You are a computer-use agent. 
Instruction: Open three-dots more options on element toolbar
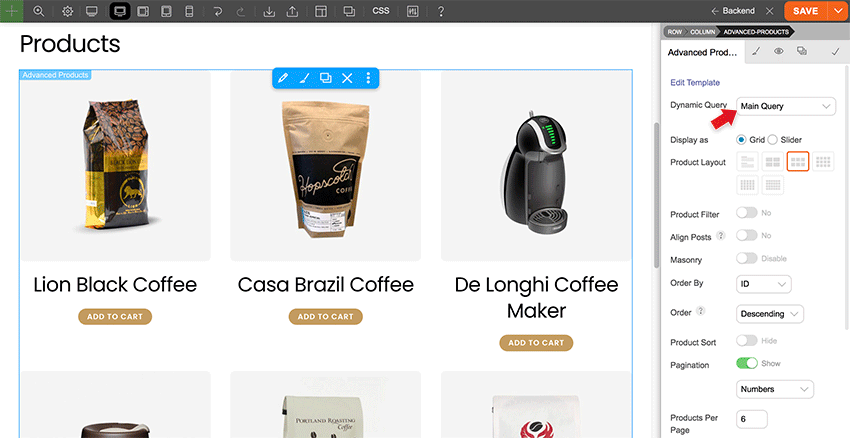[368, 78]
